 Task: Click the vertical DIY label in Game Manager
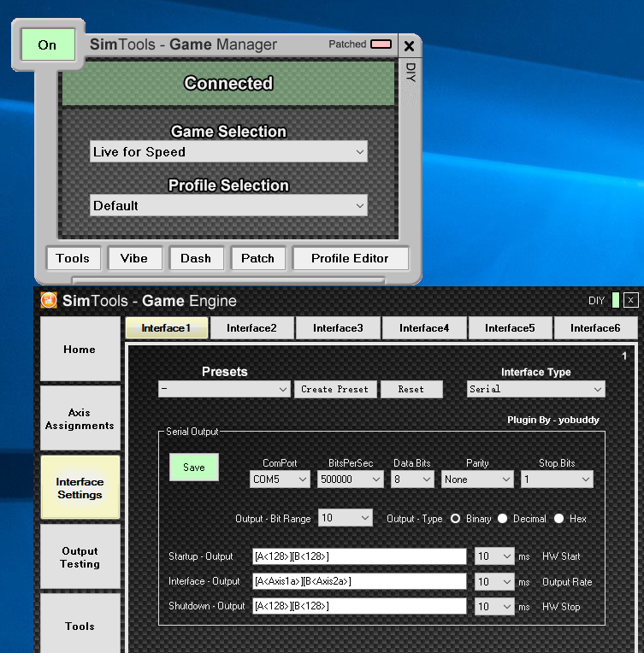coord(411,72)
